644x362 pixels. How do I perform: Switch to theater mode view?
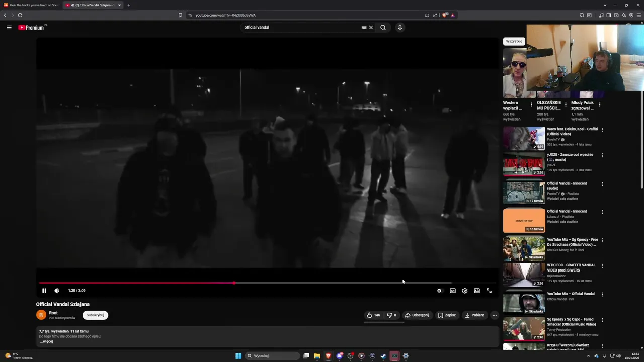(x=477, y=291)
